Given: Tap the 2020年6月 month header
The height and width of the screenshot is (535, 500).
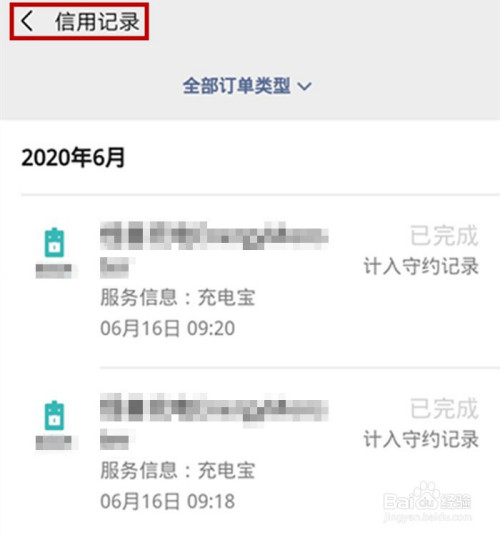Looking at the screenshot, I should (x=73, y=157).
